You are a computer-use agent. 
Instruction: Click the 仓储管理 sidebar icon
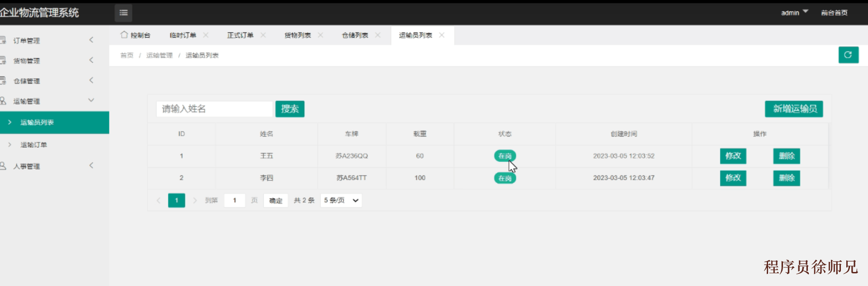pyautogui.click(x=3, y=80)
